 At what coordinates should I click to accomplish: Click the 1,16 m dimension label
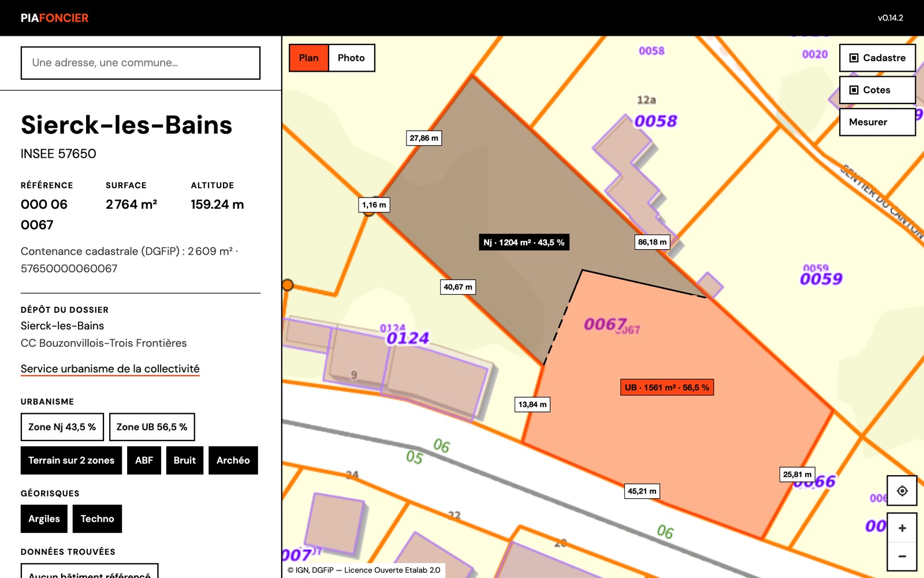(x=374, y=205)
